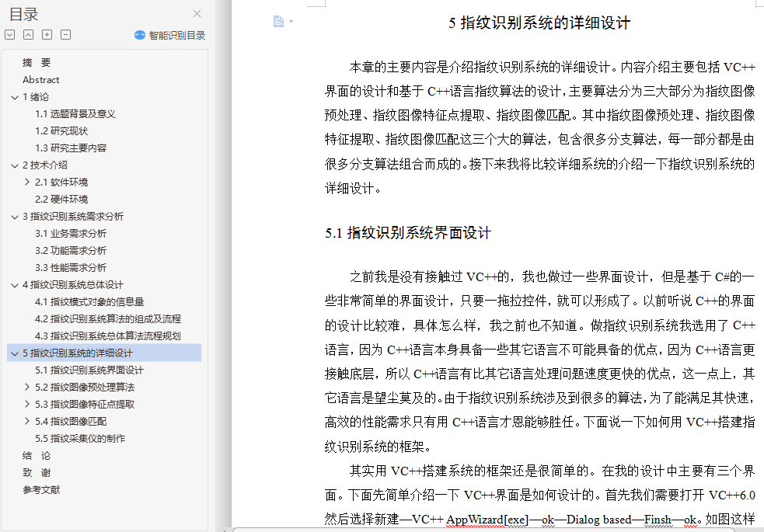Select the 2 技术介绍 heading

click(45, 165)
